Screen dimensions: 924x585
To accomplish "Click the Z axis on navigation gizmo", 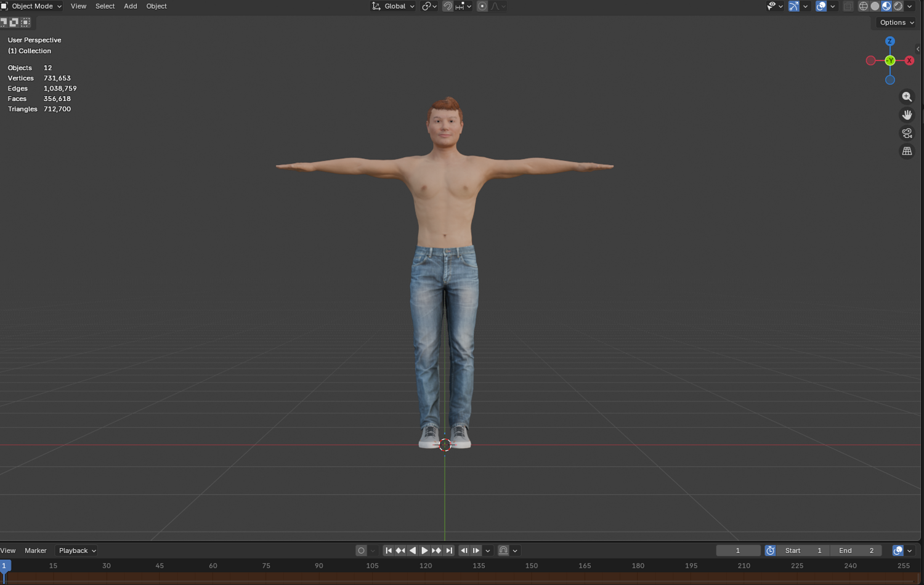I will 890,41.
